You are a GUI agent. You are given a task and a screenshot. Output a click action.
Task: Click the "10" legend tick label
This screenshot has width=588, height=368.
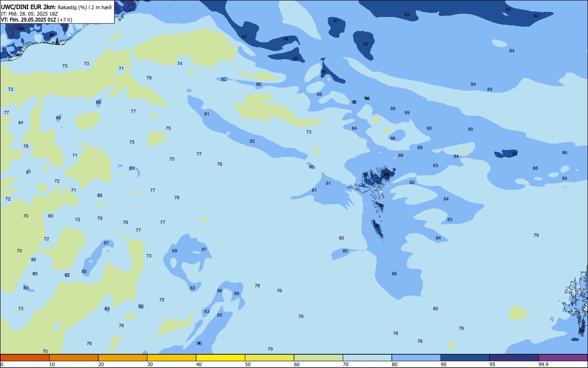click(x=52, y=364)
